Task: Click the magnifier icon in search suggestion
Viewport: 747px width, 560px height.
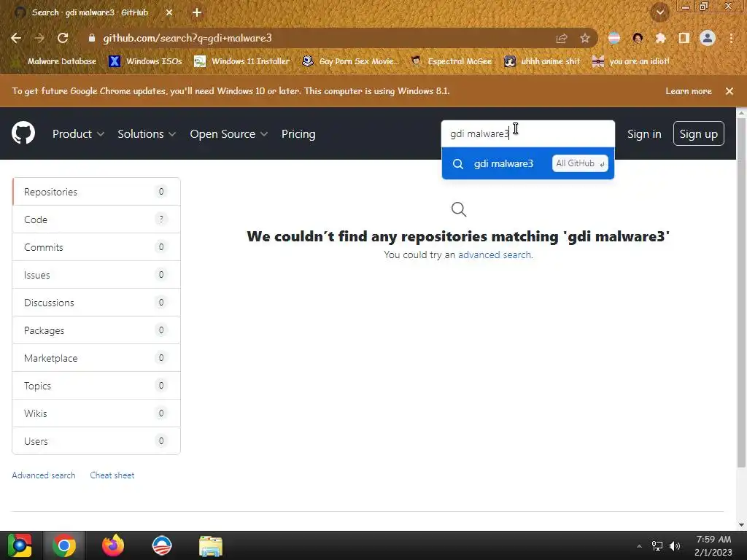Action: [x=458, y=164]
